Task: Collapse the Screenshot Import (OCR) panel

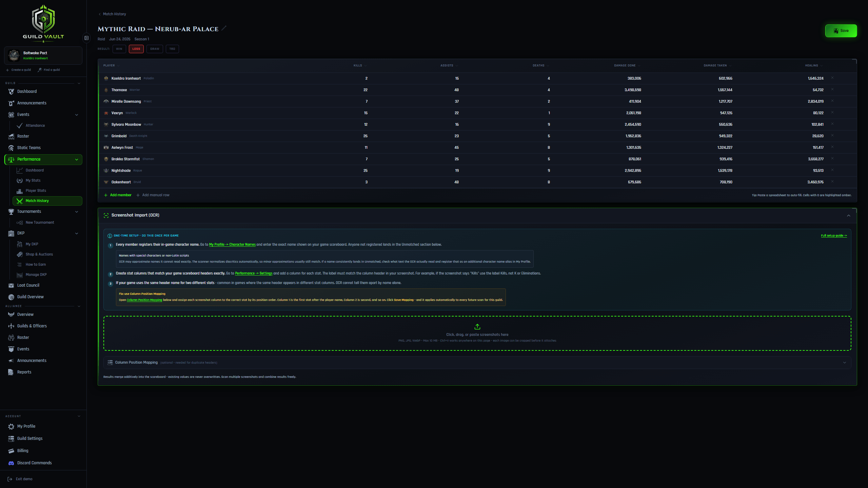Action: point(849,216)
